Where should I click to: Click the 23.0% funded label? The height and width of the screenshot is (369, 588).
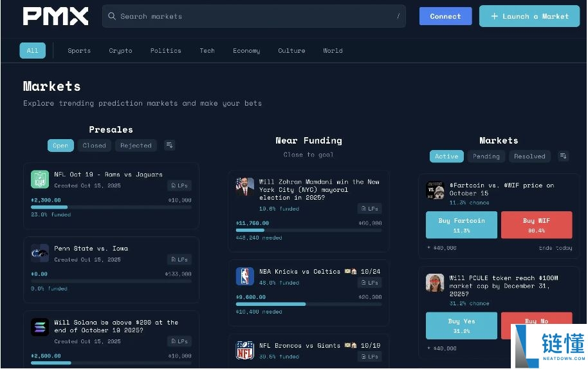[51, 214]
